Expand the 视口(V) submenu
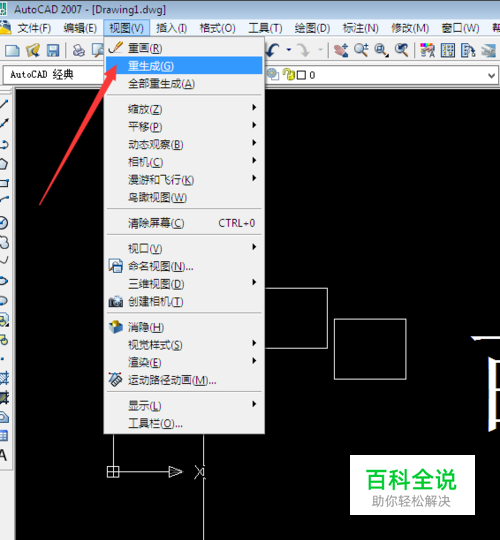The image size is (500, 540). coord(184,248)
